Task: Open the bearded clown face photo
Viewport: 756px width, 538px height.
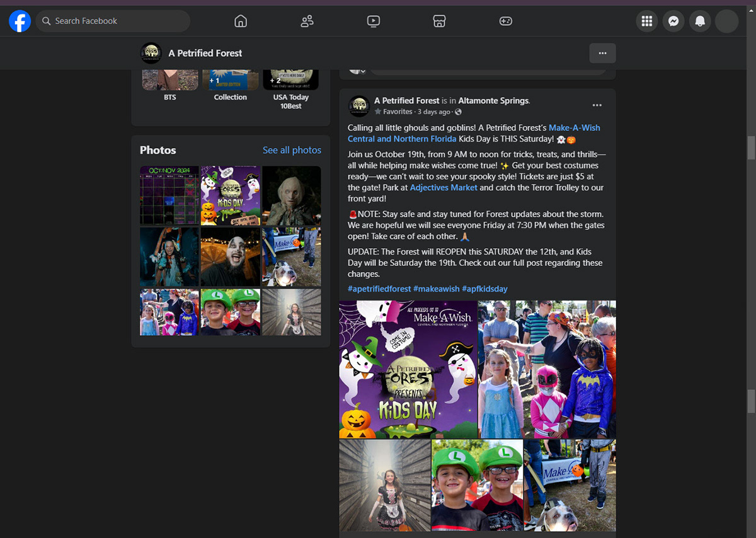Action: tap(231, 257)
